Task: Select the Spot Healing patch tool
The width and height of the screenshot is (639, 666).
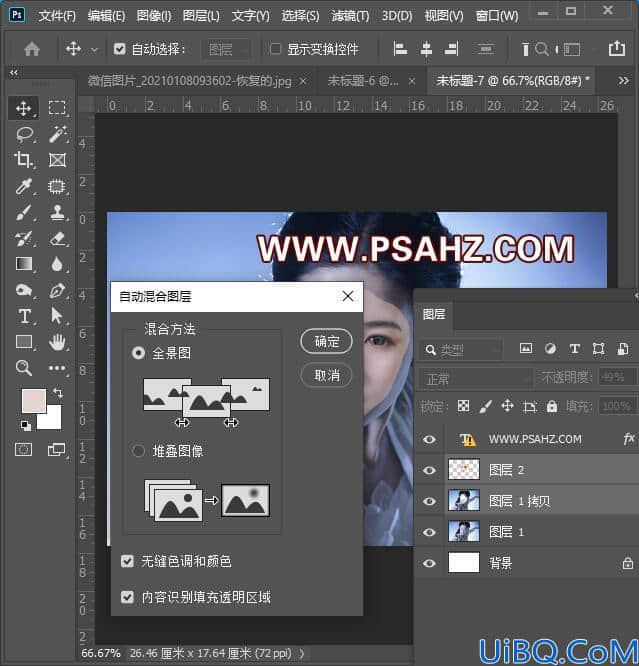Action: tap(57, 186)
